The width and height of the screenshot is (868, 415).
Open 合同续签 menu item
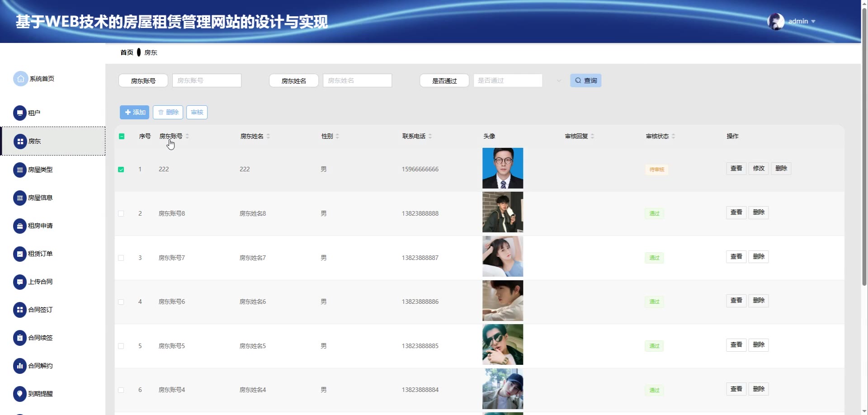pyautogui.click(x=40, y=338)
